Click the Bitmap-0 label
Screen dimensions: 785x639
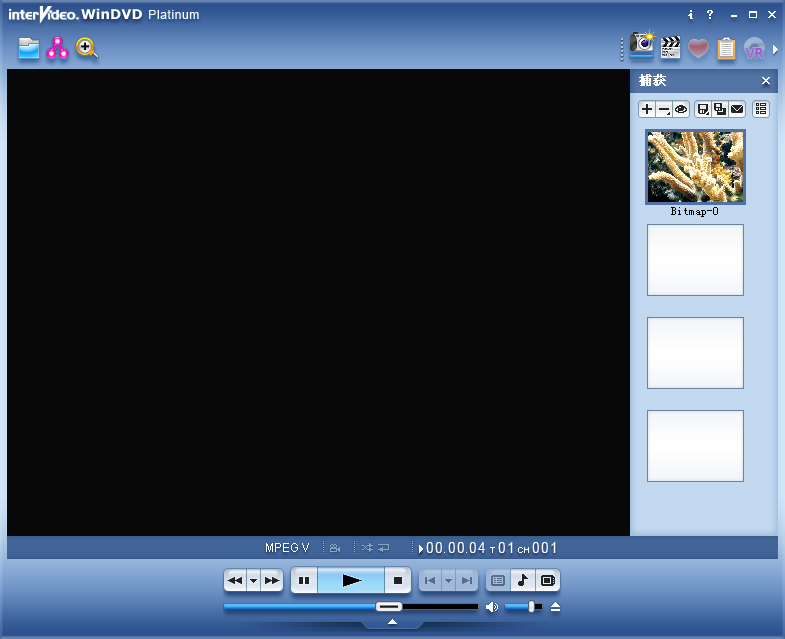(694, 212)
